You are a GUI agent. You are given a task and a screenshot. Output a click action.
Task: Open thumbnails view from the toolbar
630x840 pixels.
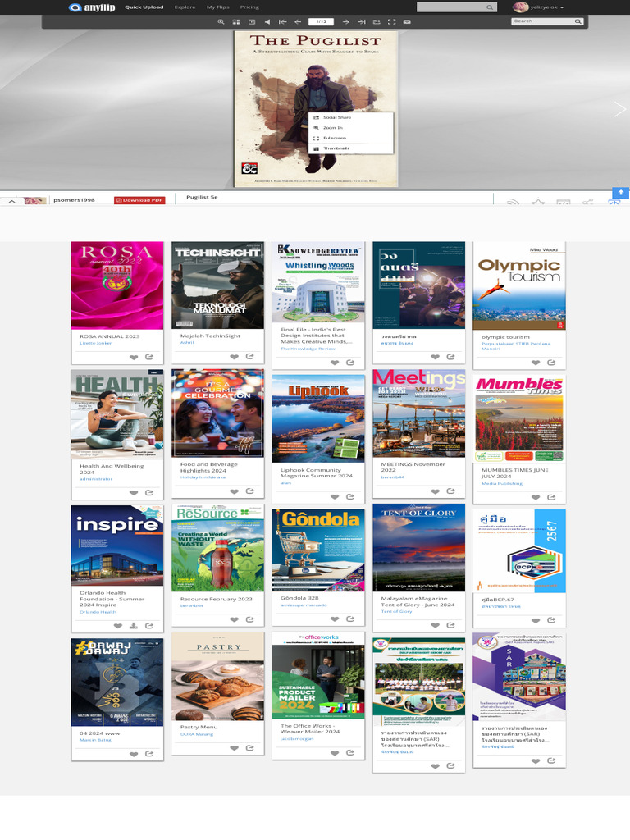click(x=236, y=21)
